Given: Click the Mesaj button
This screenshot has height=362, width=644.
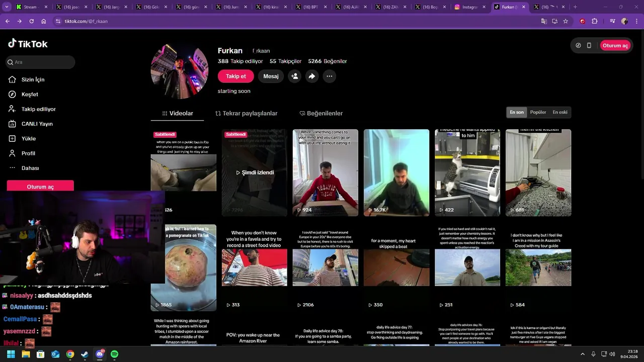Looking at the screenshot, I should (x=271, y=76).
